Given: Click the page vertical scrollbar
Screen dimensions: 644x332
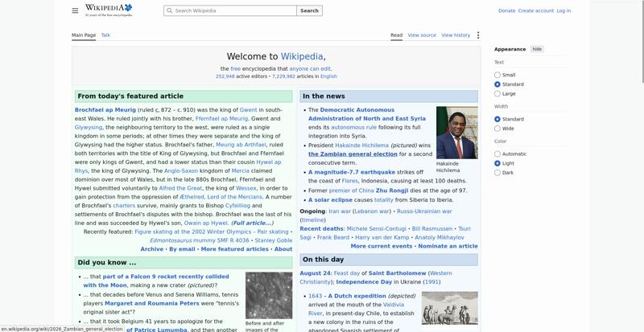Looking at the screenshot, I should click(x=642, y=41).
